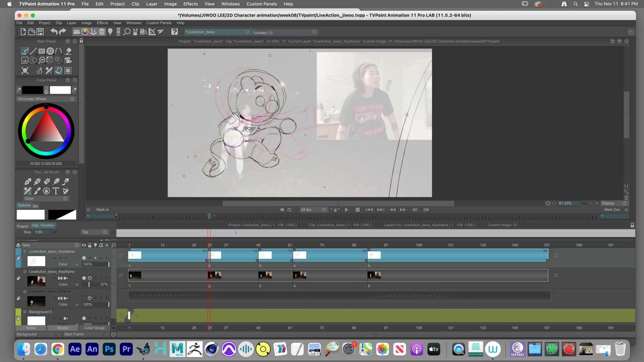Click the white B-pen color swatch
The height and width of the screenshot is (362, 644).
[x=60, y=90]
